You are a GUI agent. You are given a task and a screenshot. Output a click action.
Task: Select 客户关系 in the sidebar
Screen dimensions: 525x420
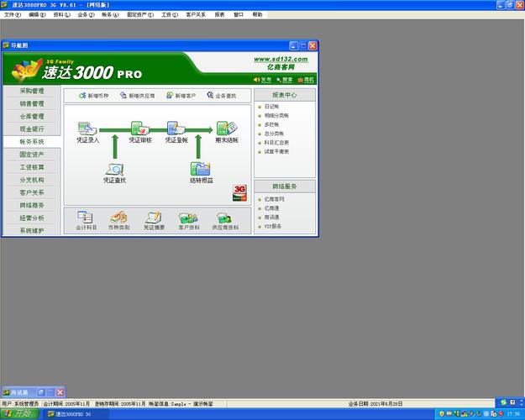(x=32, y=192)
